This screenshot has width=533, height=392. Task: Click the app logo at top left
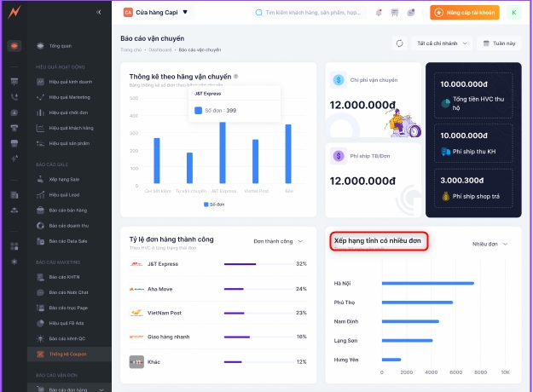(14, 13)
